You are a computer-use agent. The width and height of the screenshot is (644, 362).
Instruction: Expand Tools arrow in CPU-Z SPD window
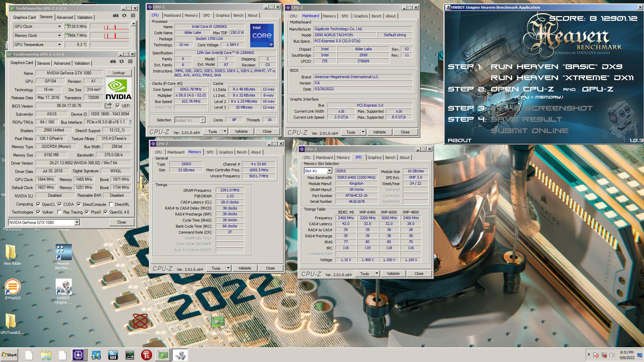377,274
